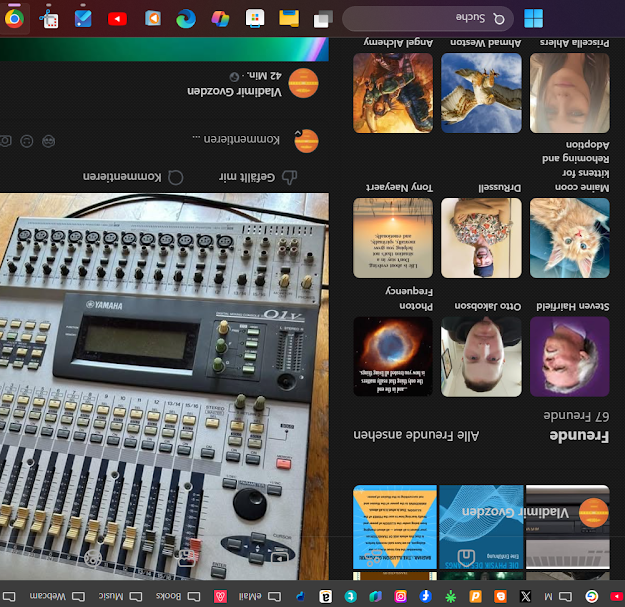
Task: Open the Vladimir Gvozden overlay photo thumbnail
Action: point(568,527)
